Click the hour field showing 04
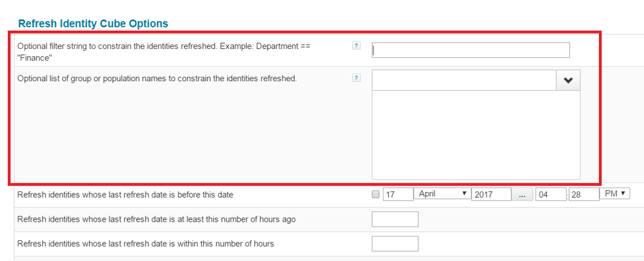Screen dimensions: 644x261 coord(550,195)
